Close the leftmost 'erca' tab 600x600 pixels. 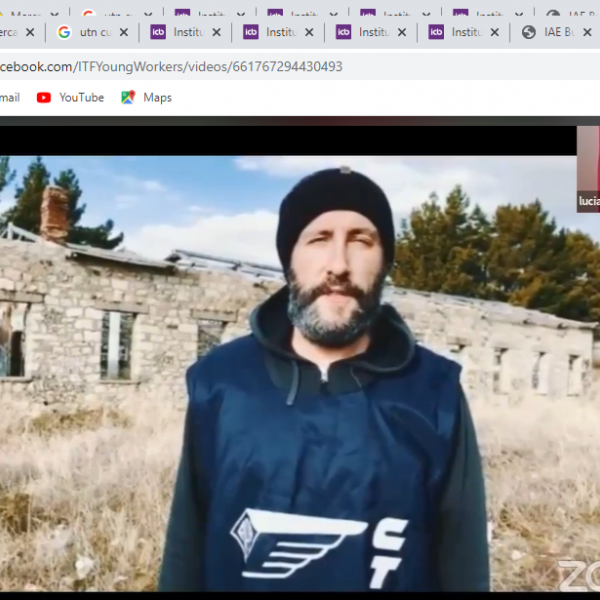tap(30, 32)
